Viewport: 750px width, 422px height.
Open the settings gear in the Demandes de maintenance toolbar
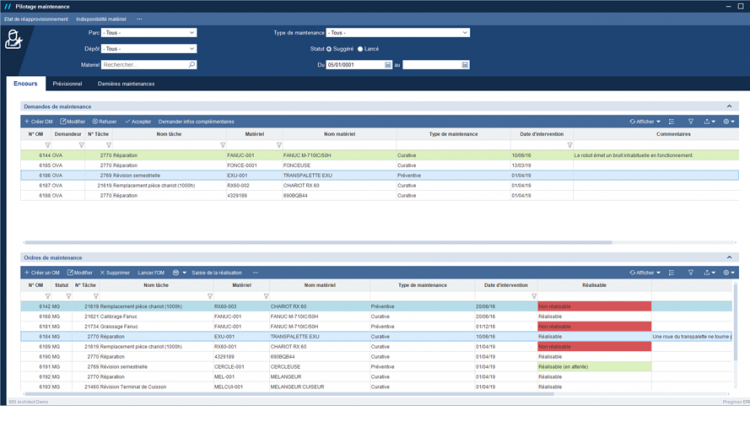pos(727,121)
